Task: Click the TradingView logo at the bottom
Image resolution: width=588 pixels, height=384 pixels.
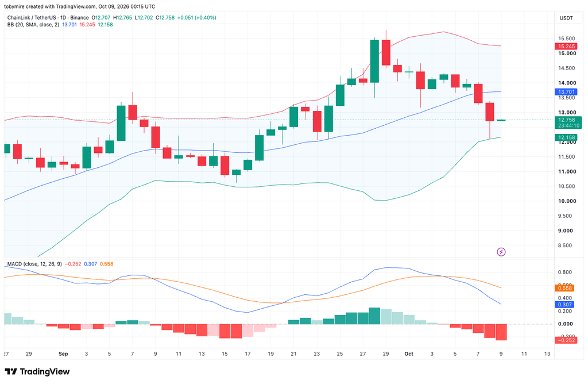Action: tap(37, 371)
